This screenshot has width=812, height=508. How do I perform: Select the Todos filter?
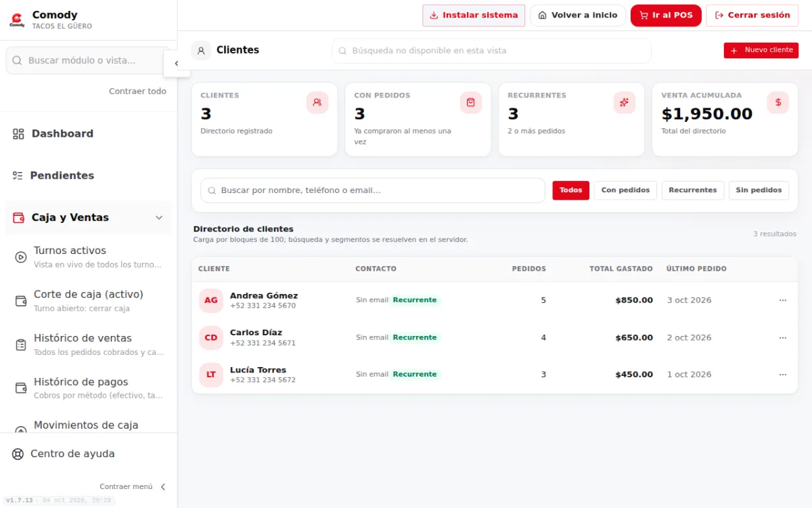(x=571, y=190)
